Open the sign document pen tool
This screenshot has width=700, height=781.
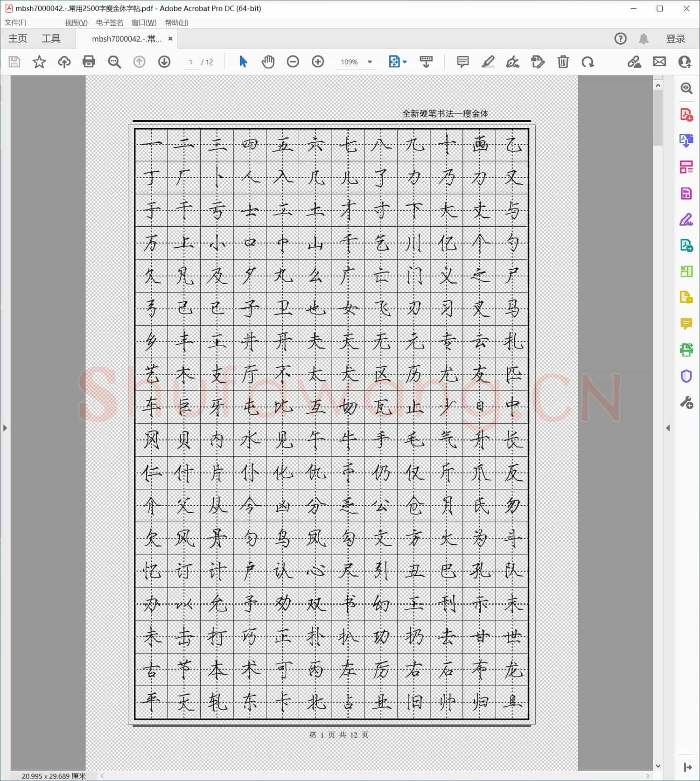click(513, 62)
